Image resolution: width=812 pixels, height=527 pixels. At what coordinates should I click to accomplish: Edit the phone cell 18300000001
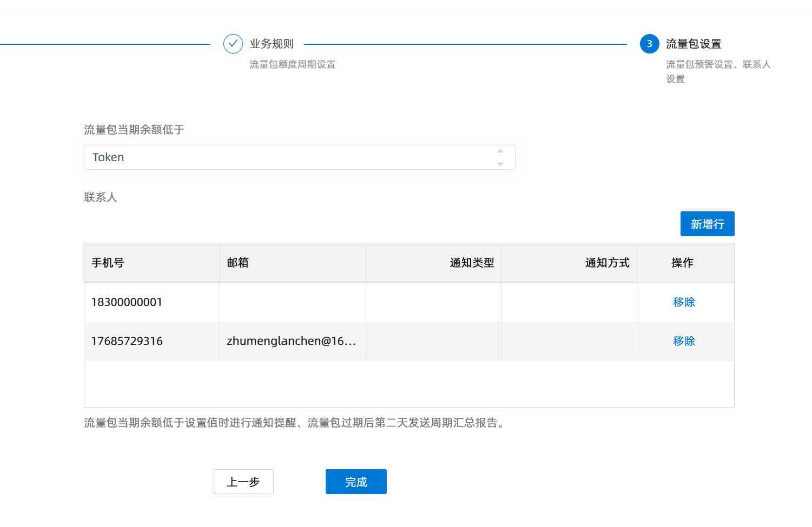tap(151, 302)
